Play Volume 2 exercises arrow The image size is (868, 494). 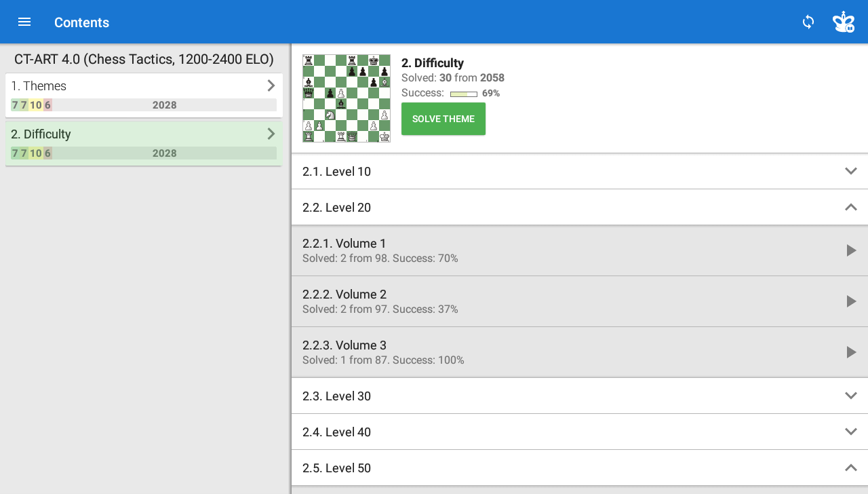[x=851, y=301]
